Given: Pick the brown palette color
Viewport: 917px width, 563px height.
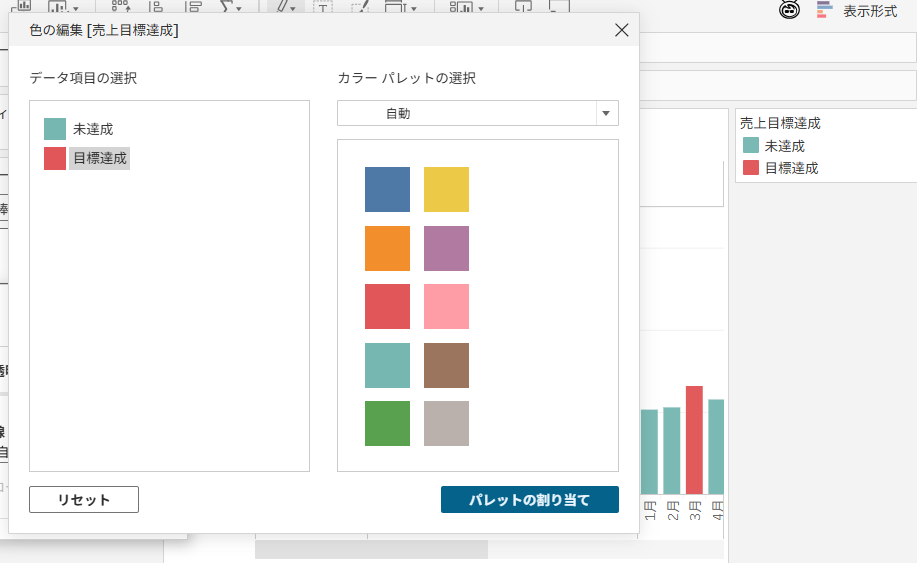Looking at the screenshot, I should 446,365.
